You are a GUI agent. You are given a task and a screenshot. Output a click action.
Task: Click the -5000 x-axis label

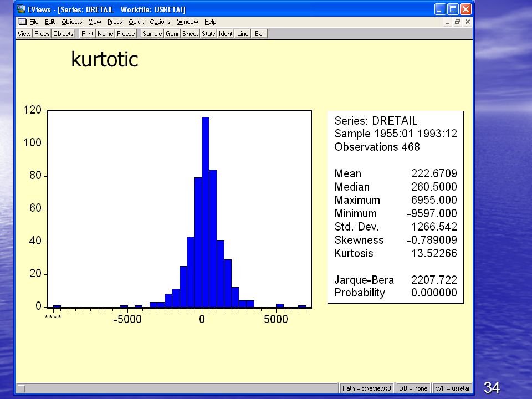coord(127,319)
